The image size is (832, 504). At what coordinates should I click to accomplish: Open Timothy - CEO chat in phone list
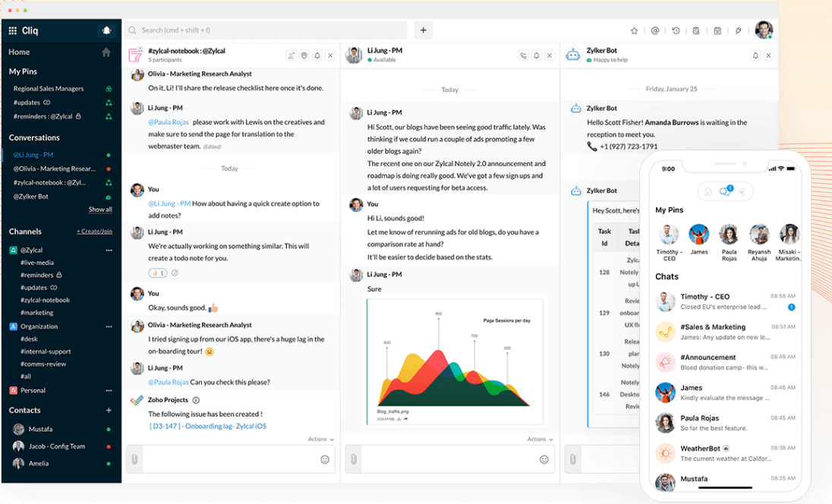point(725,301)
